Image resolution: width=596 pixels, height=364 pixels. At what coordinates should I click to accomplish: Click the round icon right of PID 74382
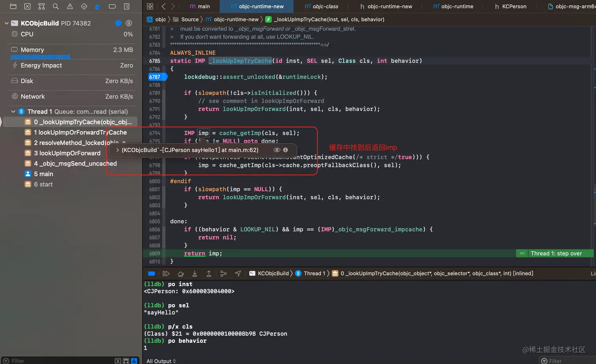[x=129, y=23]
